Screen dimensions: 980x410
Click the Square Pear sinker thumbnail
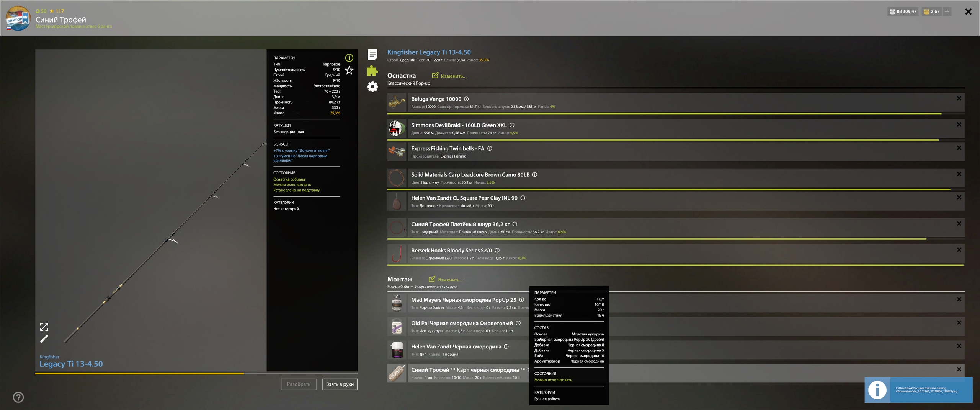pyautogui.click(x=397, y=201)
